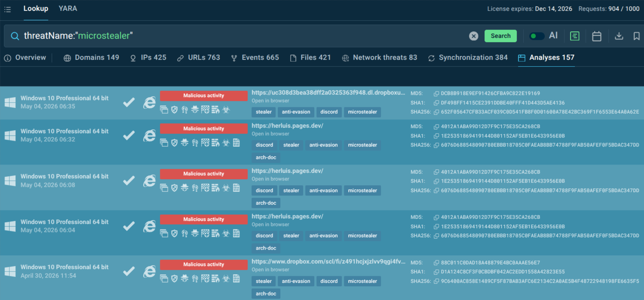The image size is (644, 300).
Task: Click the arch-doc tag in the 06:08 row
Action: click(x=266, y=203)
